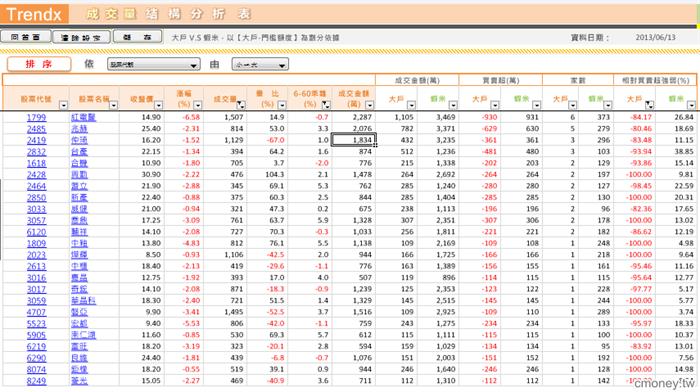
Task: Open stock code 6120 link
Action: [36, 232]
